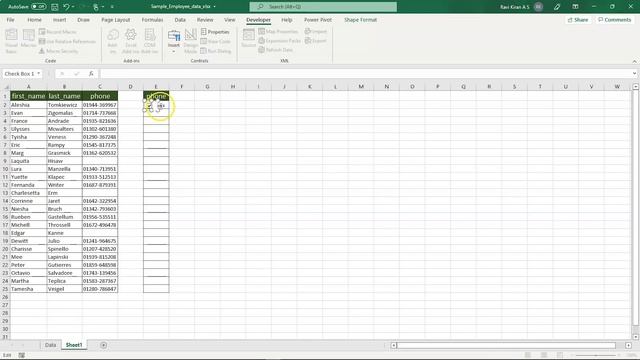This screenshot has width=640, height=360.
Task: Switch to the Formulas tab
Action: pyautogui.click(x=152, y=20)
